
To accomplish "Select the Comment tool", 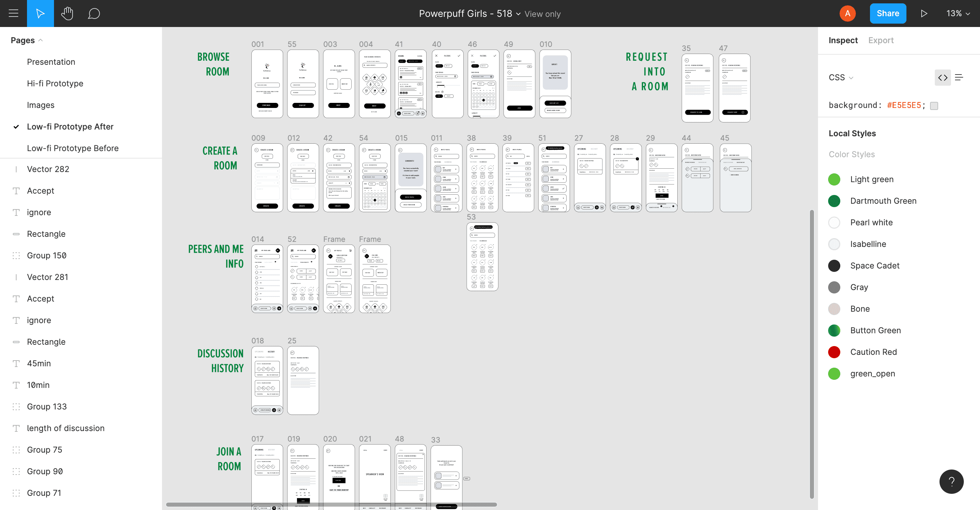I will (x=93, y=14).
